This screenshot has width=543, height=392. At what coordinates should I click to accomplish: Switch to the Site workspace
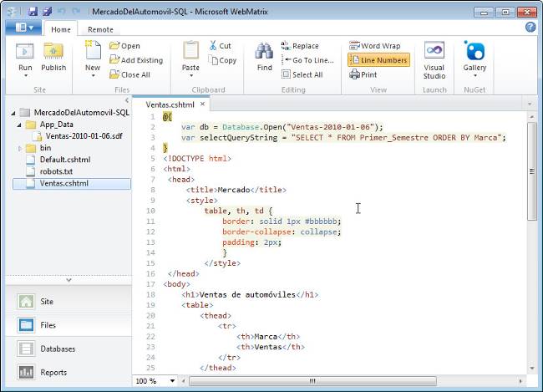pyautogui.click(x=69, y=302)
